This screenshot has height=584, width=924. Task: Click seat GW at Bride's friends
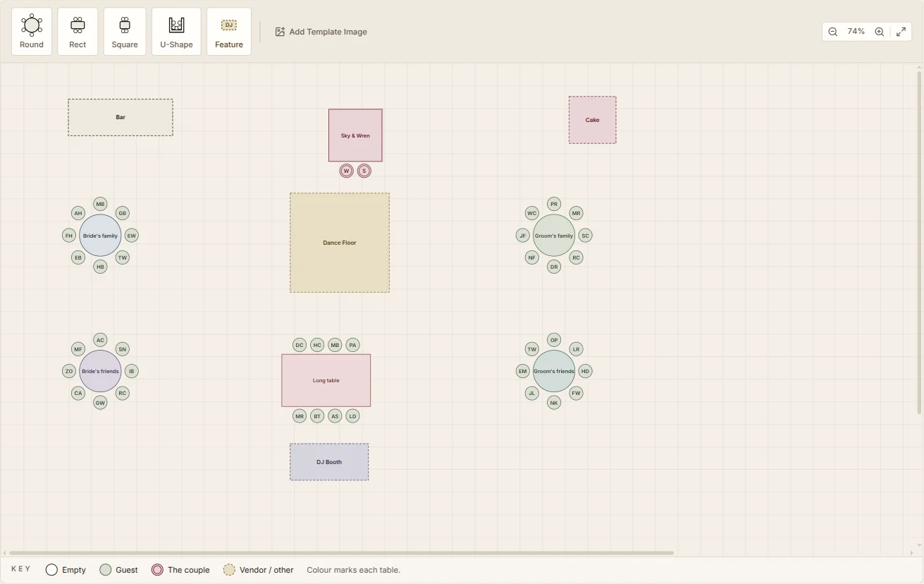tap(100, 403)
